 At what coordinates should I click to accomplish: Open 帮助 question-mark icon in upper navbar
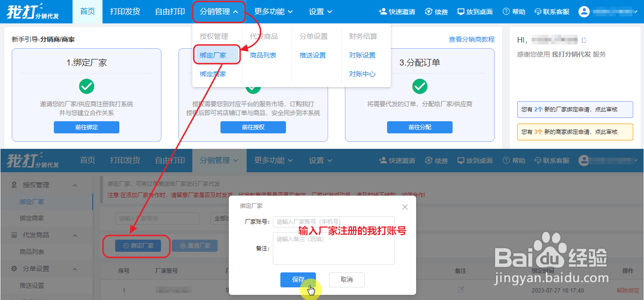click(506, 12)
